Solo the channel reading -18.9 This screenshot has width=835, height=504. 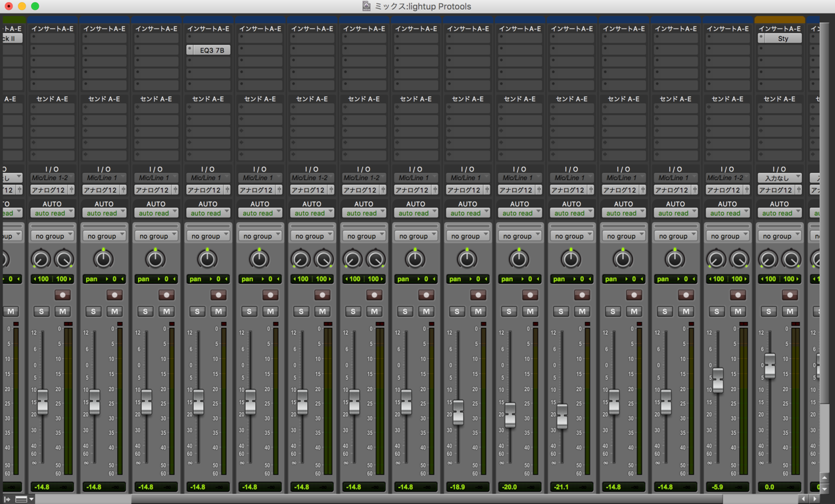point(457,311)
